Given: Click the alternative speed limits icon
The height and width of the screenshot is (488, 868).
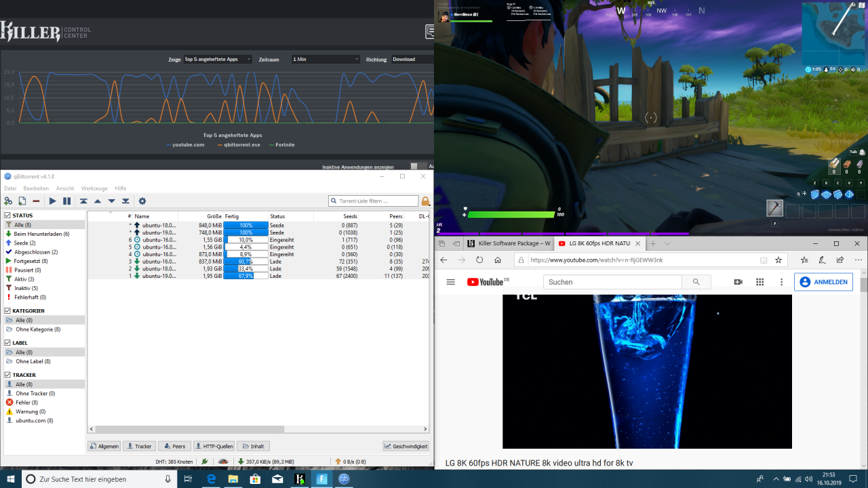Looking at the screenshot, I should 222,462.
